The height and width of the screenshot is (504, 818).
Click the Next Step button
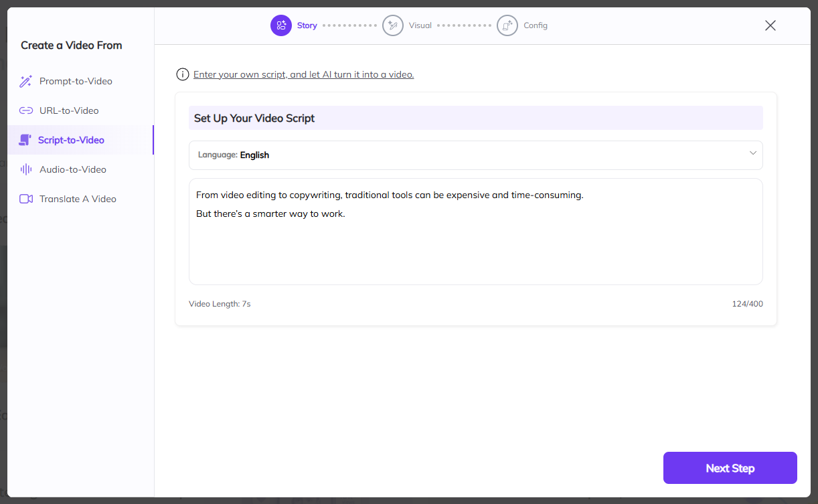pos(730,468)
